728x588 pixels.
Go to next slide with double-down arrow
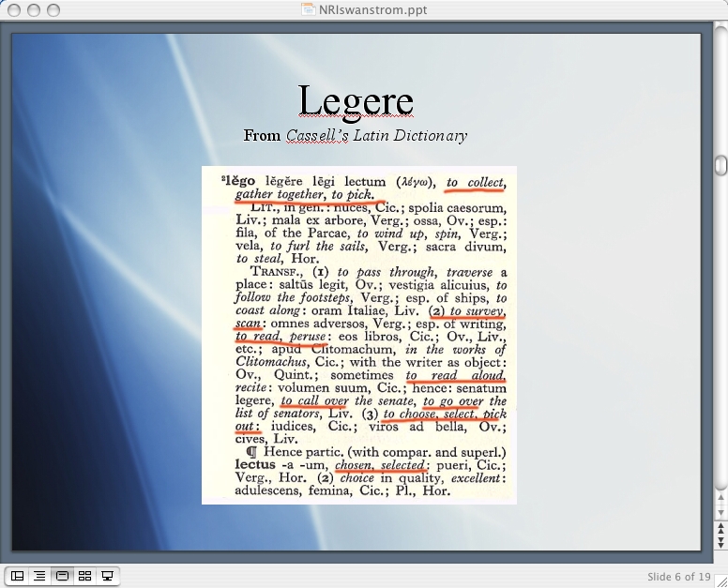point(721,542)
